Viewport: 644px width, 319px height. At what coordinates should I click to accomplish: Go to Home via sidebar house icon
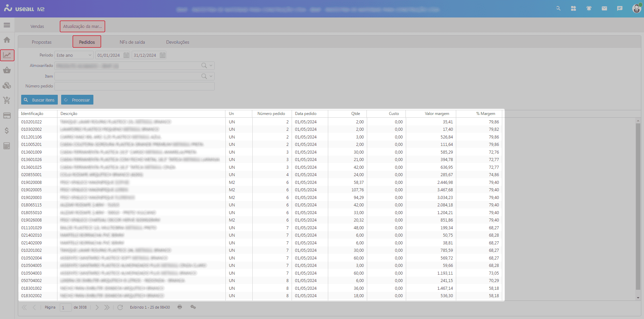tap(7, 40)
